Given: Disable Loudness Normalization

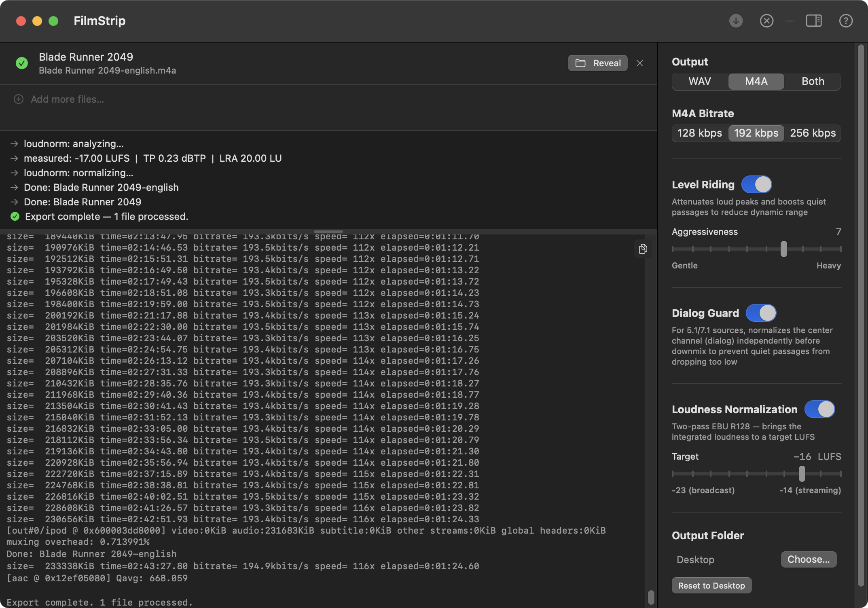Looking at the screenshot, I should click(x=820, y=410).
